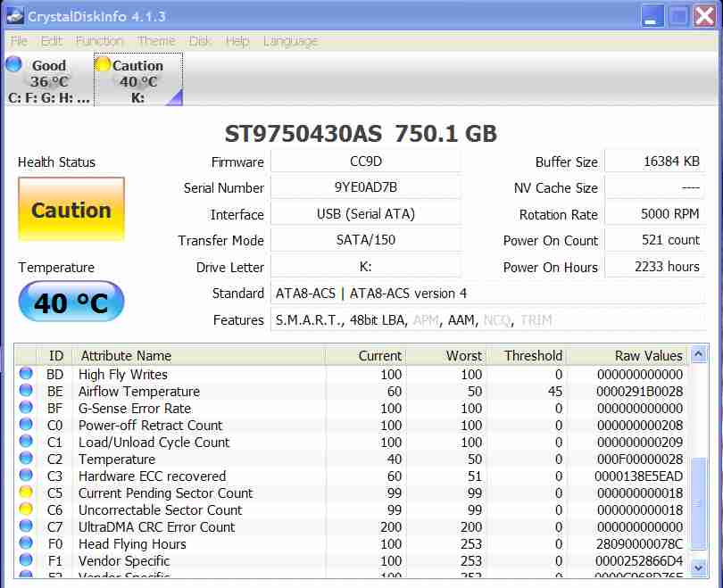Select the Caution 40 °C K: disk tab
This screenshot has width=723, height=588.
pyautogui.click(x=138, y=79)
